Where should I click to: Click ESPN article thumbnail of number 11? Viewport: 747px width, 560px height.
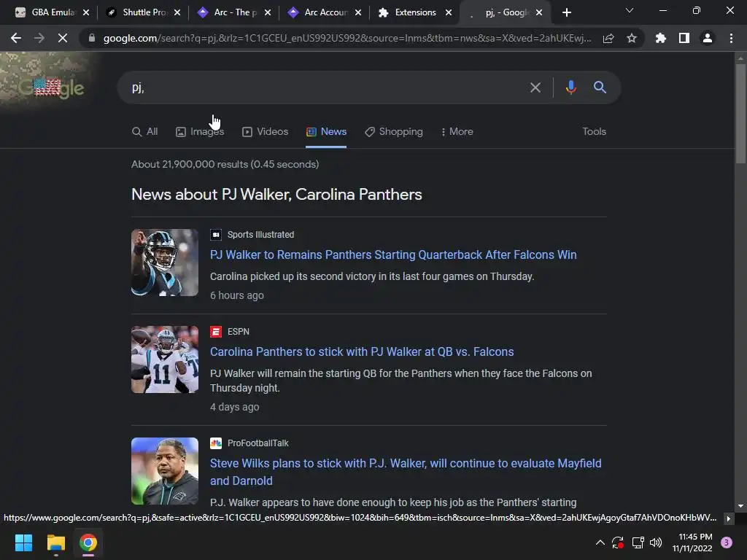(165, 359)
